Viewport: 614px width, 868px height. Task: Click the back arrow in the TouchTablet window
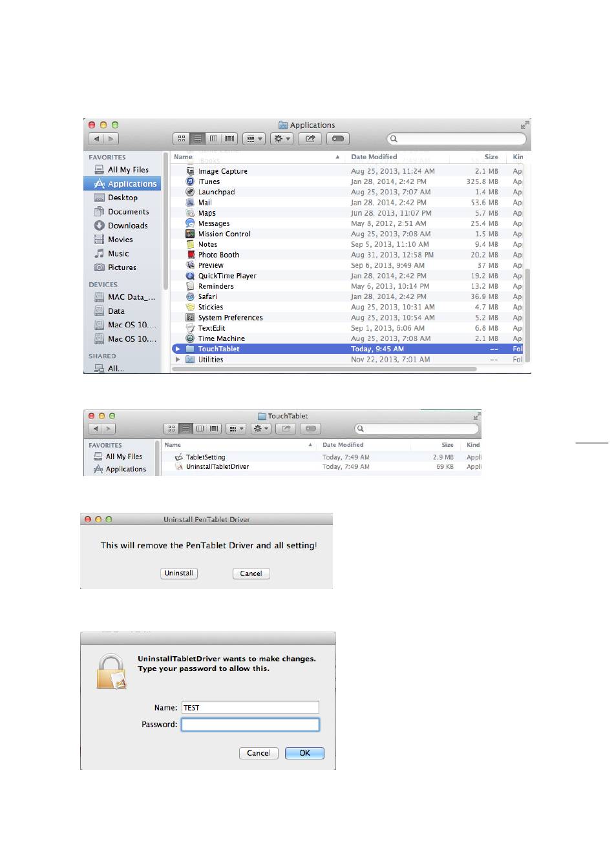(x=96, y=429)
